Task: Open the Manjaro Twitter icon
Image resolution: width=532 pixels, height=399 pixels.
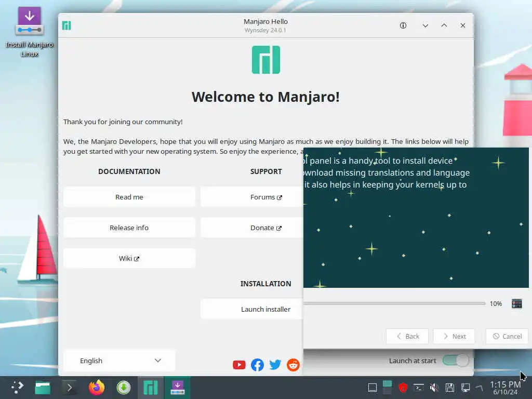Action: coord(275,365)
